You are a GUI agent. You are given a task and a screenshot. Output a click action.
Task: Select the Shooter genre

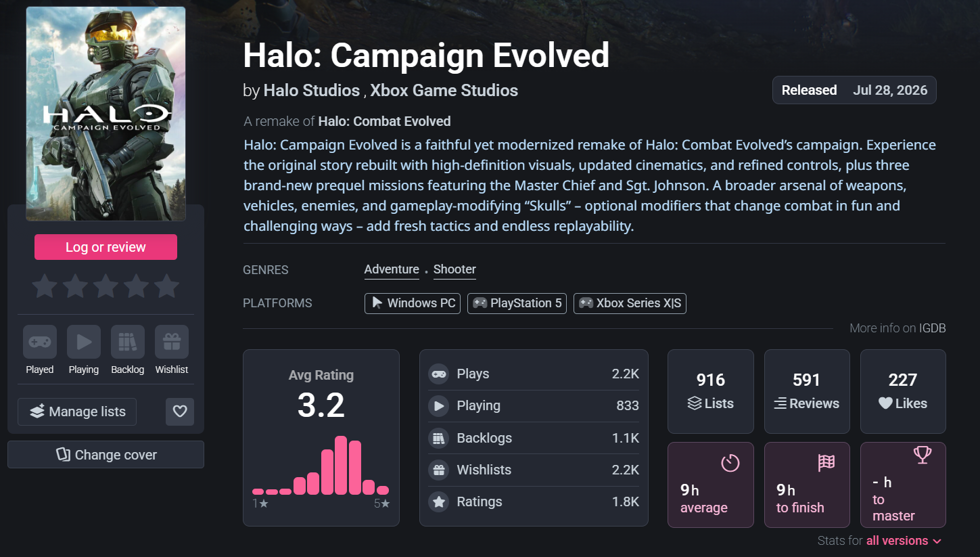[x=454, y=269]
